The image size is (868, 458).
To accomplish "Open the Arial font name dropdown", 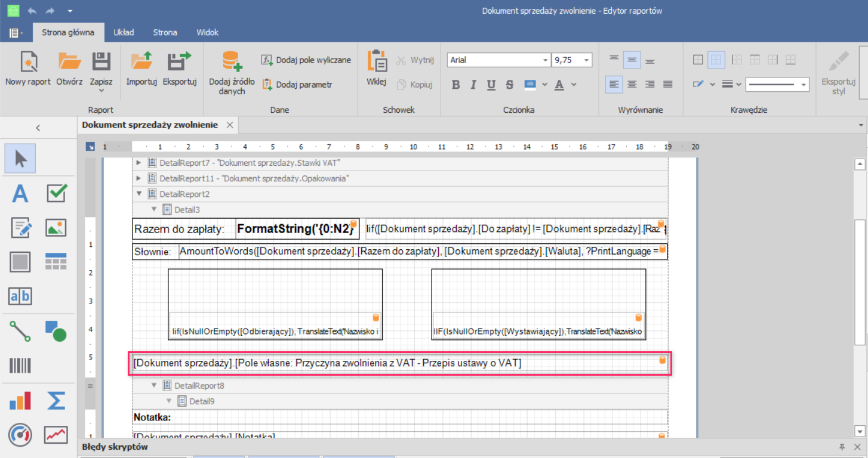I will pyautogui.click(x=545, y=60).
